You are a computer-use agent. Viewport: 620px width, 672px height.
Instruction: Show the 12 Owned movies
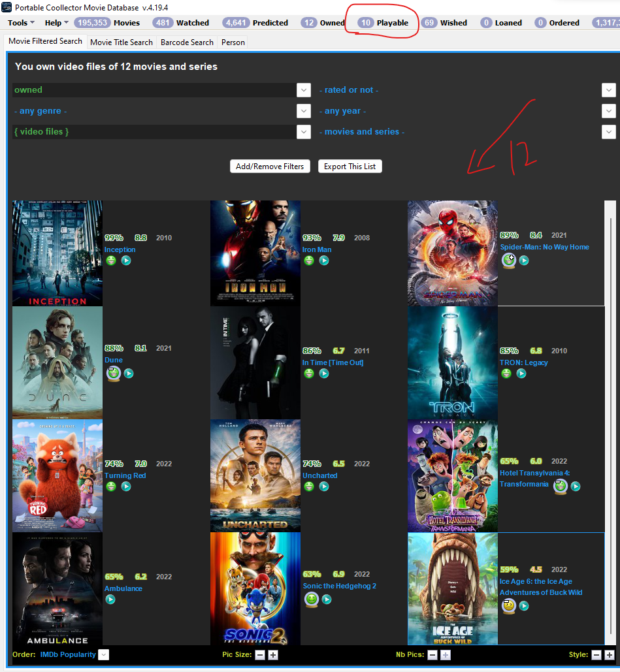(x=323, y=23)
